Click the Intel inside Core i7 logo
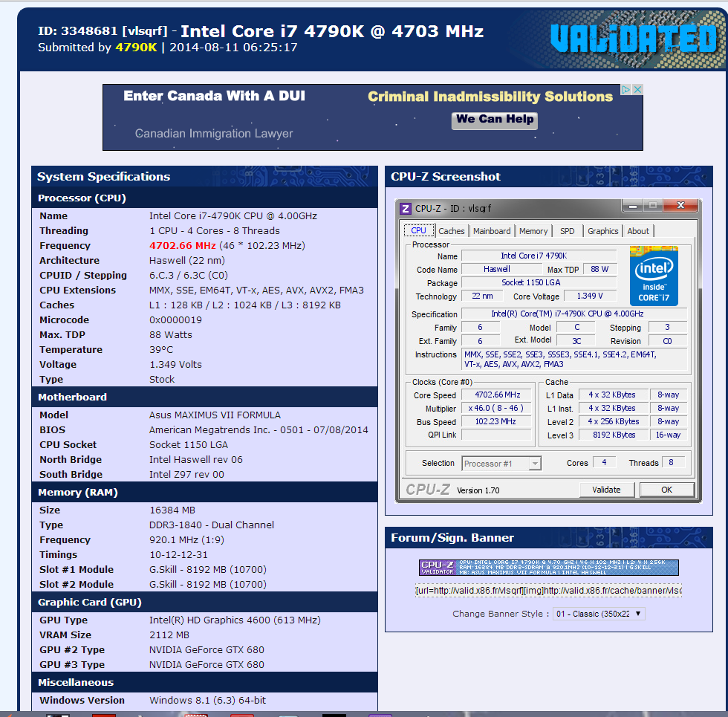This screenshot has height=717, width=728. [x=654, y=275]
